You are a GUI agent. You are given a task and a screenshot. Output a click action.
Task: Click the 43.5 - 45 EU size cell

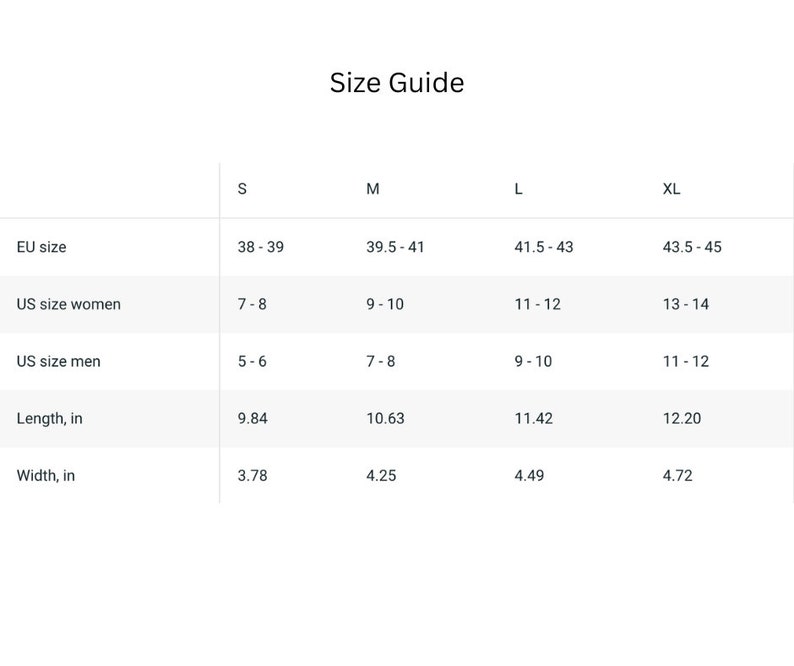[692, 247]
